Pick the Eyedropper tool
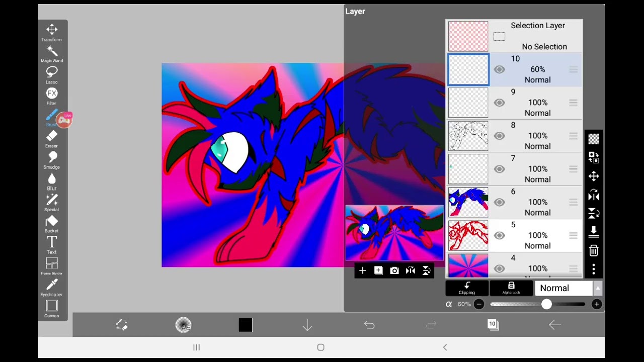Screen dimensions: 644x362 point(52,288)
